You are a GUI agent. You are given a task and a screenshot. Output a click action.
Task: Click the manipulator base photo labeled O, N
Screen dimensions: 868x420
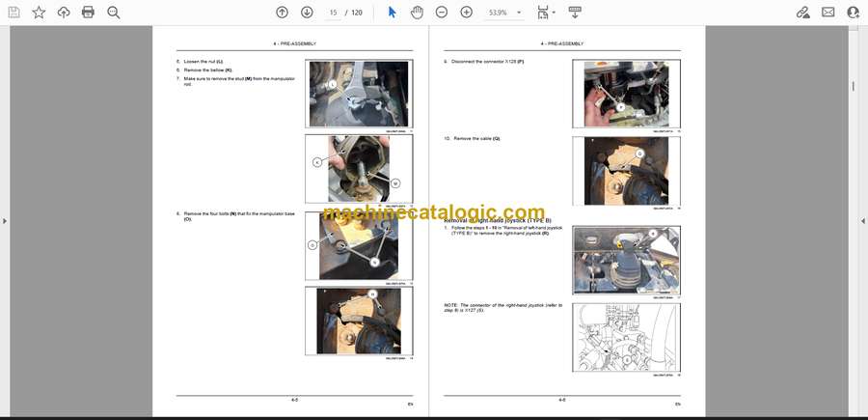359,246
